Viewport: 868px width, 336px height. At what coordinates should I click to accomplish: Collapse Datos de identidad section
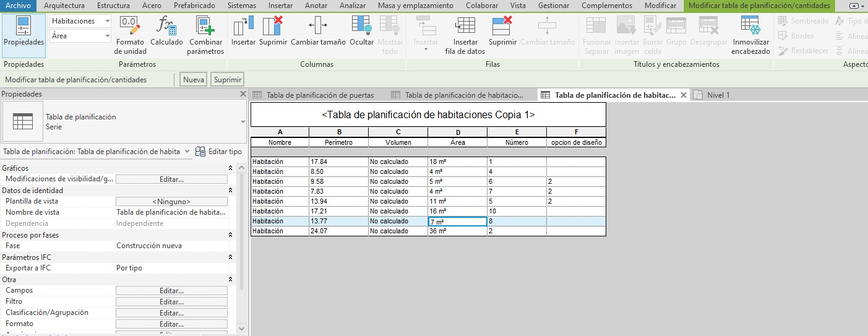(x=231, y=191)
